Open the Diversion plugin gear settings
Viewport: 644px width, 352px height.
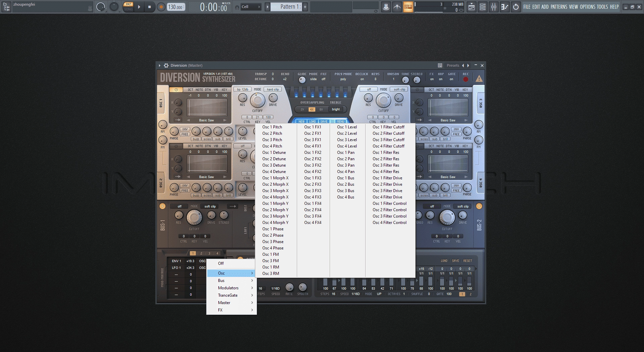tap(166, 65)
